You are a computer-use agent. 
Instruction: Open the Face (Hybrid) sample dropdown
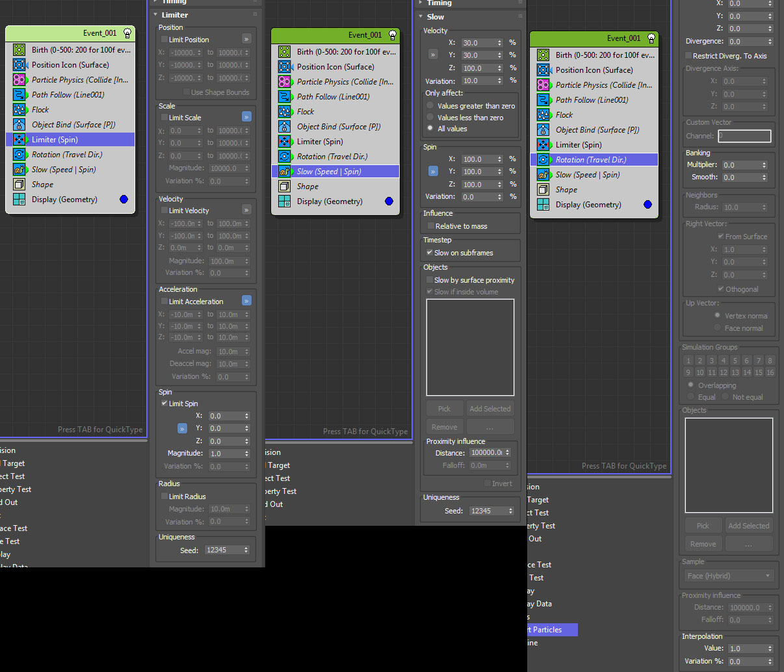pos(728,576)
